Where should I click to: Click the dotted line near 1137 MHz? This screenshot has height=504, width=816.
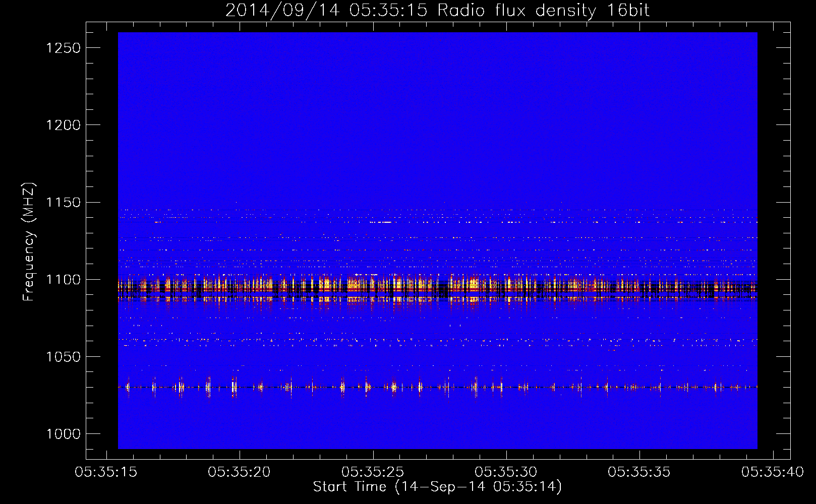point(438,222)
